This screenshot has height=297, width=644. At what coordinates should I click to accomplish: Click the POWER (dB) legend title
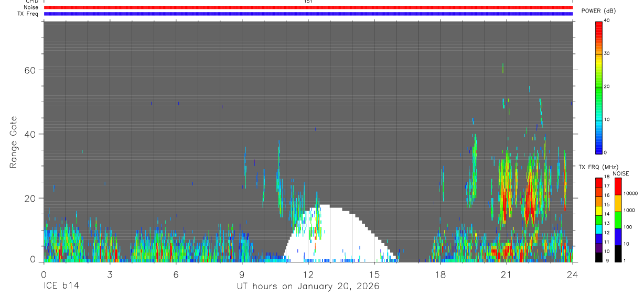[598, 10]
